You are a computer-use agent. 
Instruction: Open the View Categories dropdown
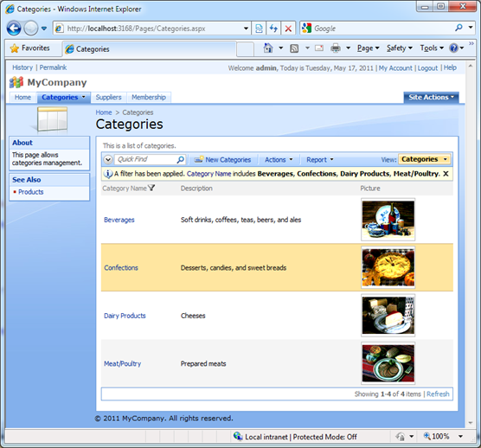(x=424, y=159)
